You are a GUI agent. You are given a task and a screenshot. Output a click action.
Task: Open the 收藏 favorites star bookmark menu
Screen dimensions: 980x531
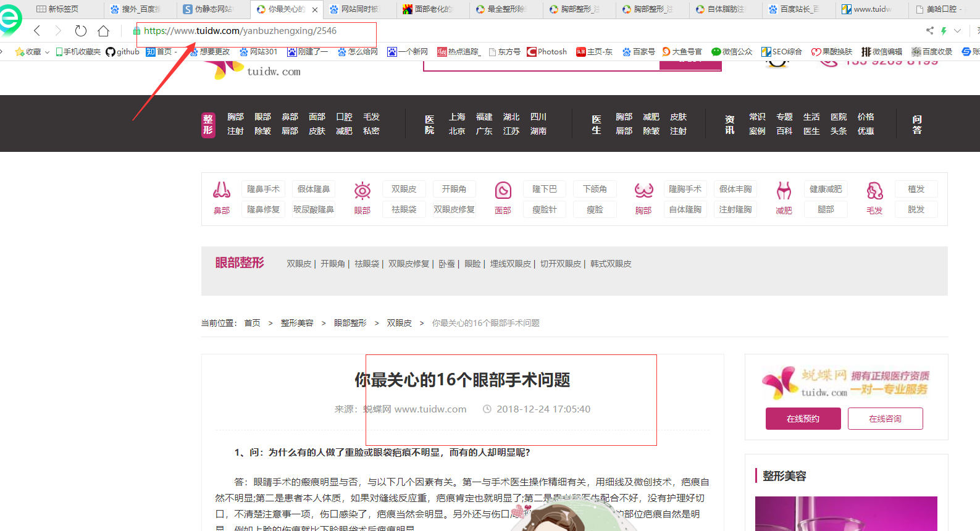point(32,52)
